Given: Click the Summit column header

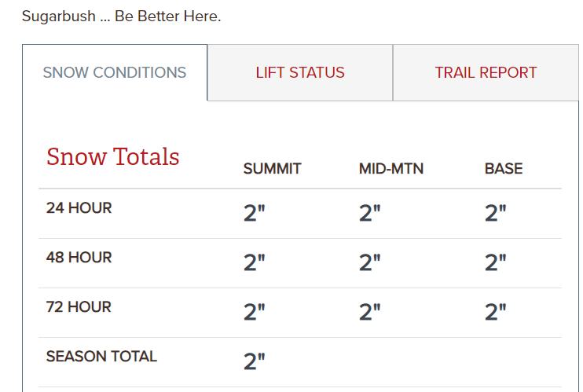Looking at the screenshot, I should [x=272, y=169].
